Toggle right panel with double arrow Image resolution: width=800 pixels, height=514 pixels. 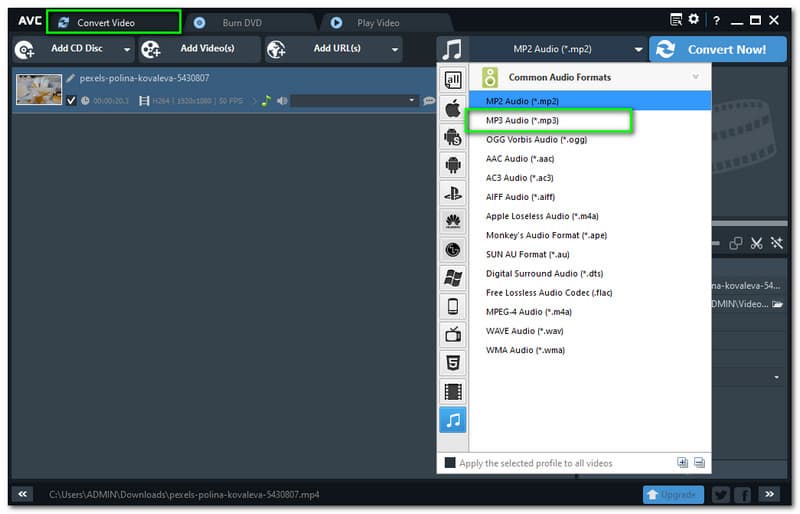pos(769,494)
